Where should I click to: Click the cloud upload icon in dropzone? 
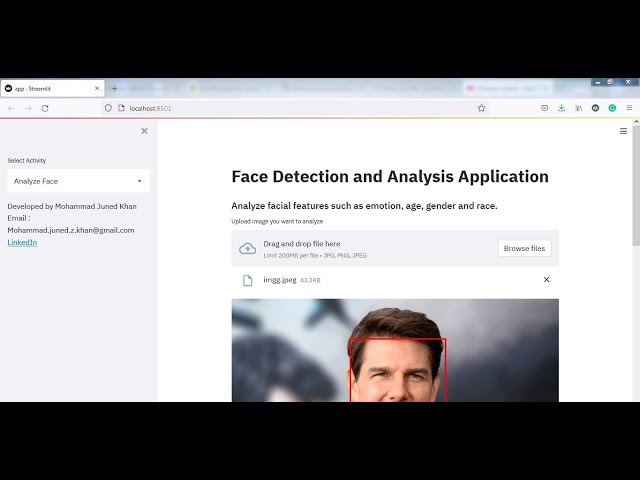coord(247,249)
